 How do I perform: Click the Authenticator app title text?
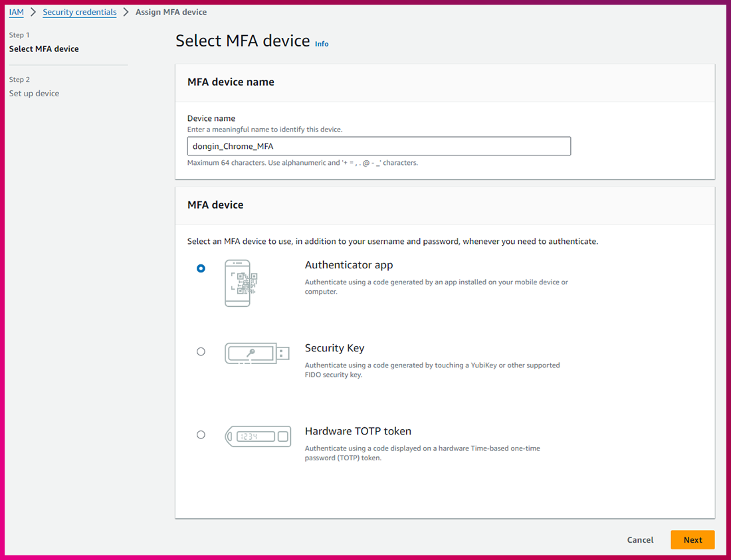point(349,265)
